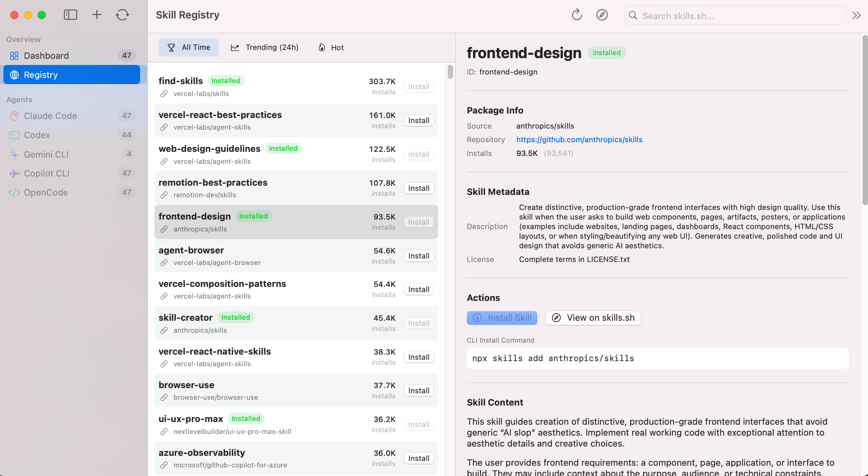Screen dimensions: 868x476
Task: Open the anthropics/skills repository link
Action: click(579, 140)
